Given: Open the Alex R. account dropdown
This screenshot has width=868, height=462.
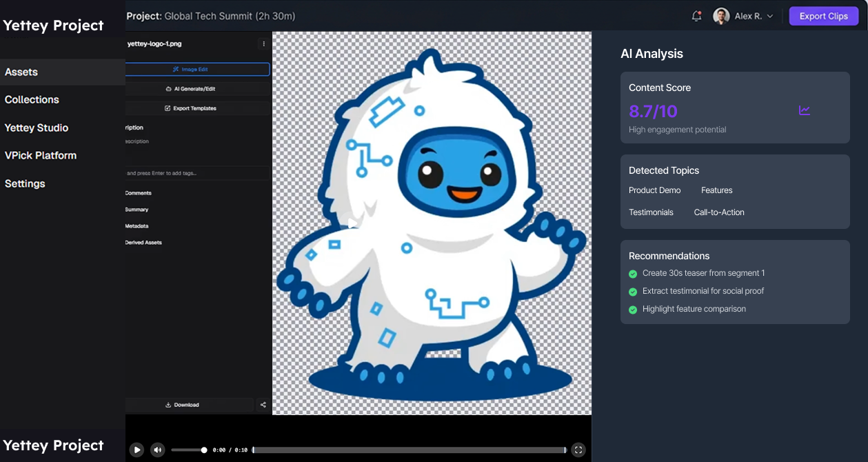Looking at the screenshot, I should [745, 15].
